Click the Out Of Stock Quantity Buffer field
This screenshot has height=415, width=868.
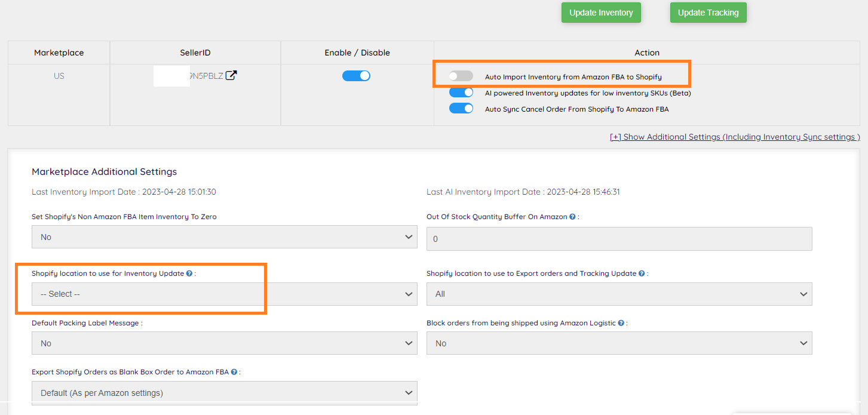pyautogui.click(x=619, y=239)
